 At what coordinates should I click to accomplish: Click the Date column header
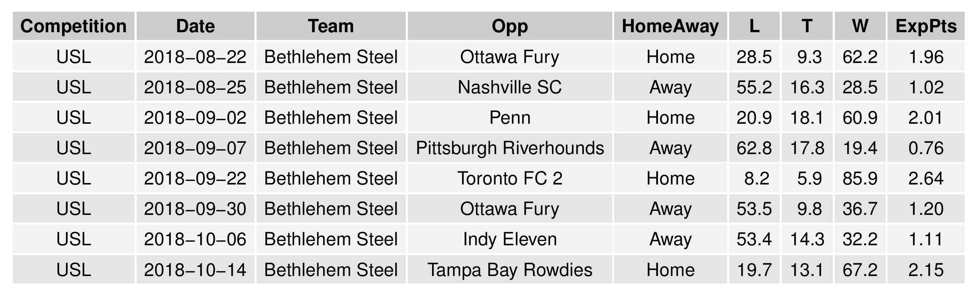[195, 26]
